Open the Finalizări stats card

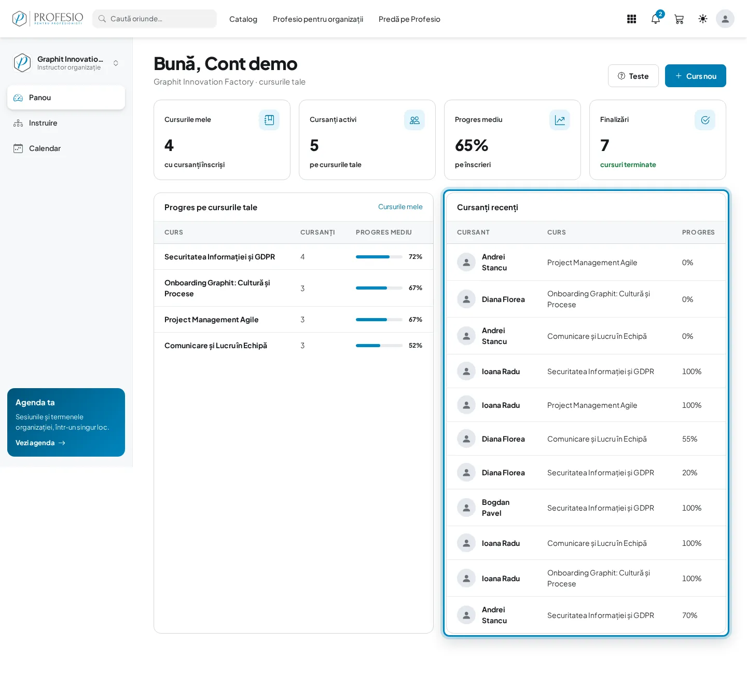[658, 140]
